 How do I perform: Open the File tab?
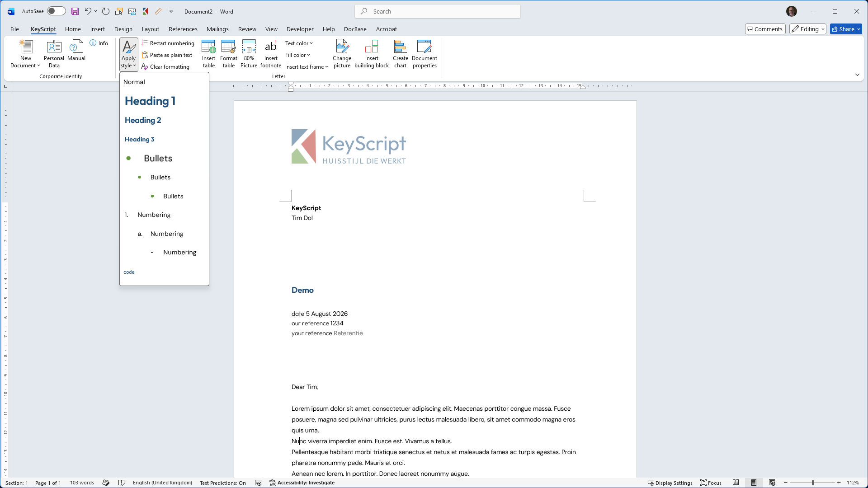(x=14, y=29)
